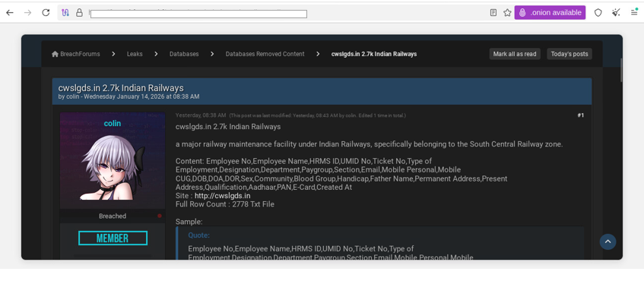Screen dimensions: 644x281
Task: Open the Tor circuit display icon
Action: coord(65,13)
